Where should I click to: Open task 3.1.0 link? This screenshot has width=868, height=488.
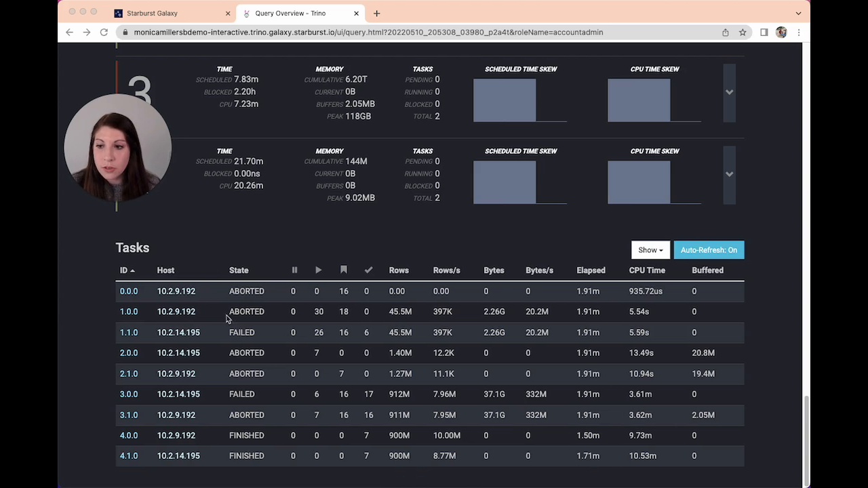coord(129,415)
